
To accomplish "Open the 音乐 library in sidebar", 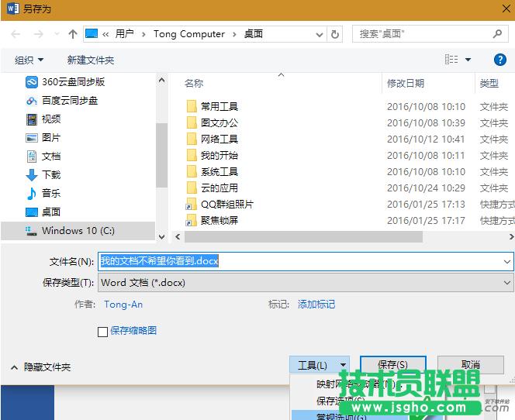I will (x=51, y=193).
